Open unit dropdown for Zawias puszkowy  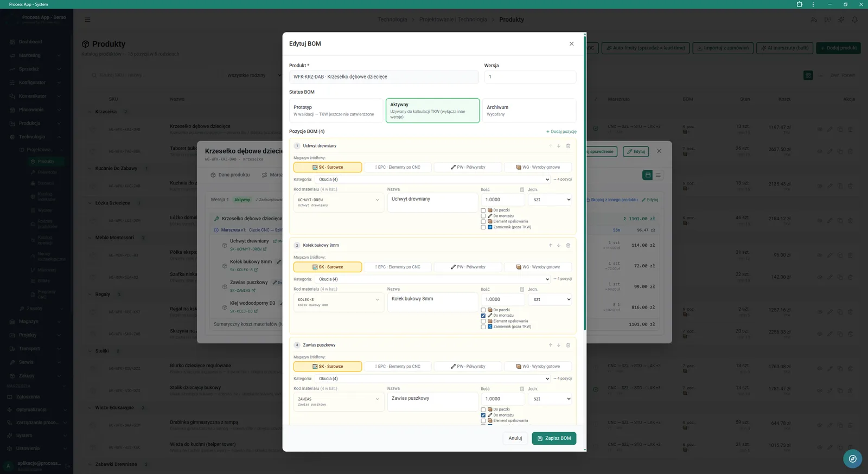[551, 399]
